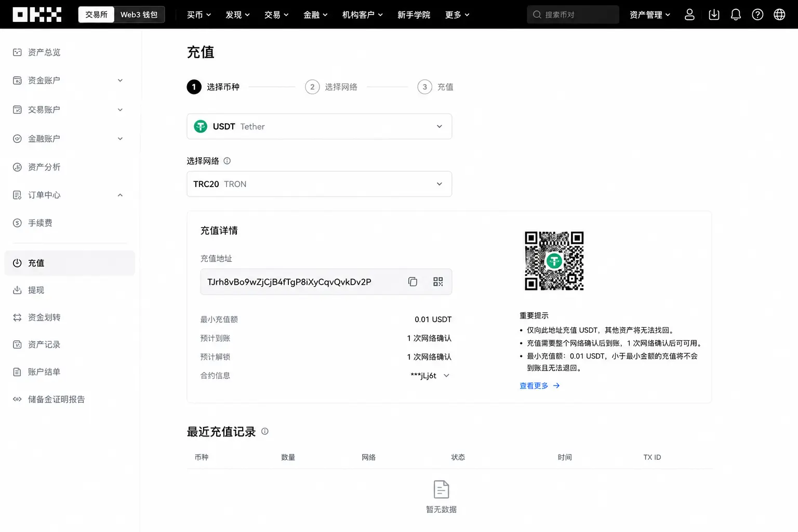Copy the deposit address
This screenshot has width=798, height=532.
pos(413,282)
